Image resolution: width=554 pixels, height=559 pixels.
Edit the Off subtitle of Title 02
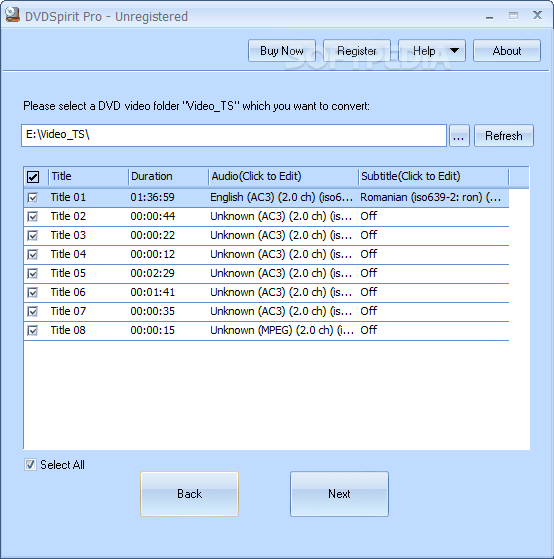point(369,216)
